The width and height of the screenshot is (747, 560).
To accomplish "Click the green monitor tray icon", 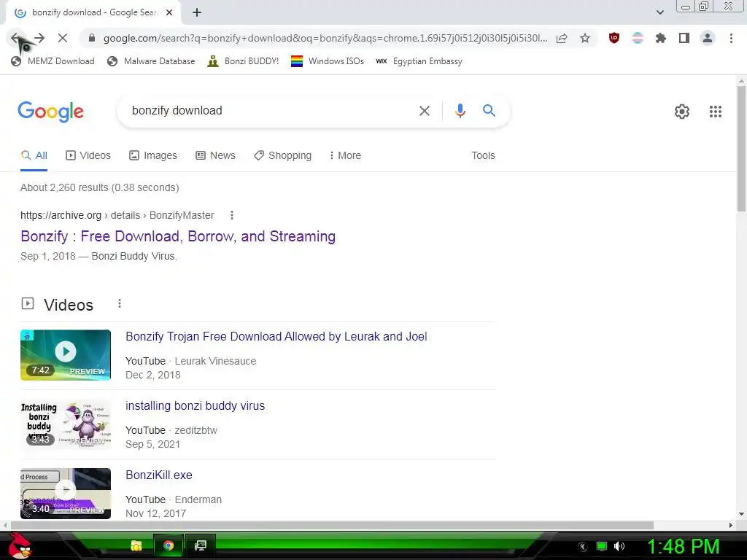I will (x=602, y=546).
